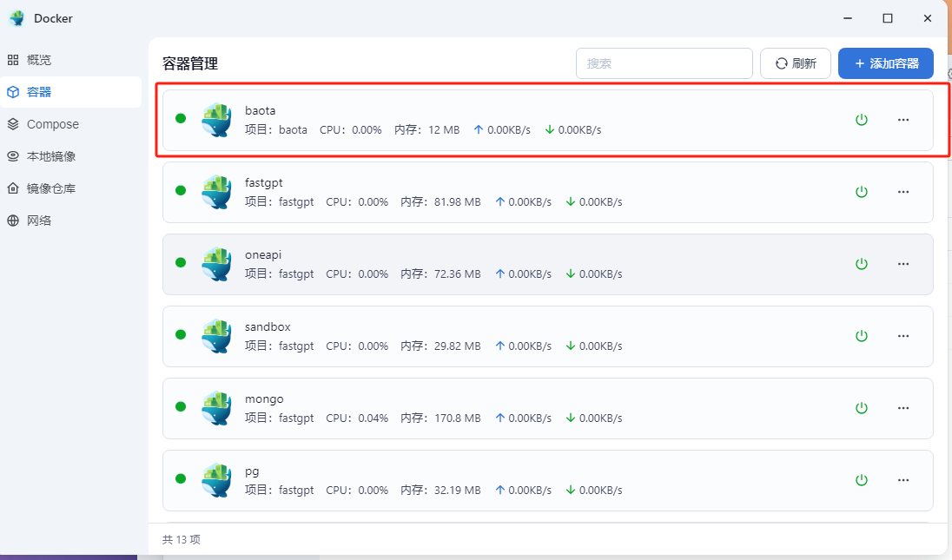Minimize the Docker window

click(x=848, y=18)
